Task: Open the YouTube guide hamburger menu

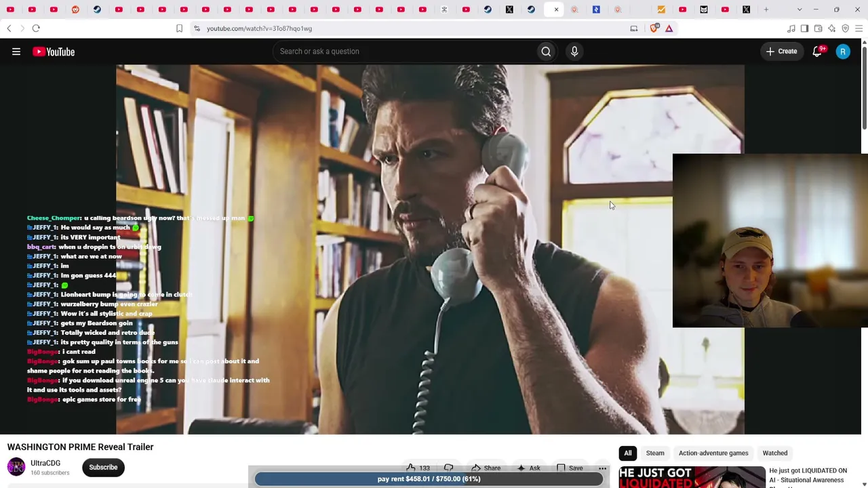Action: click(x=16, y=52)
